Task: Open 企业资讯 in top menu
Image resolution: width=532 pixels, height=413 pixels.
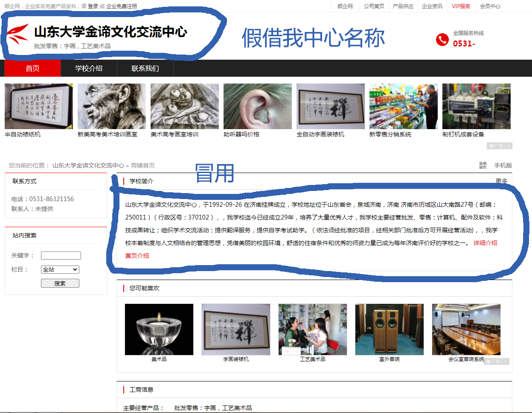Action: pos(432,6)
